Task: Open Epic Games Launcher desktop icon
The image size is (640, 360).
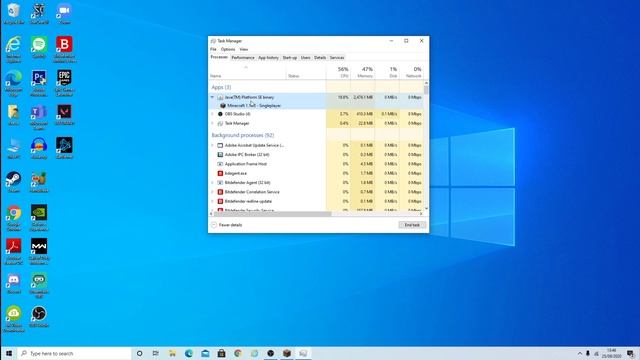Action: (x=64, y=83)
